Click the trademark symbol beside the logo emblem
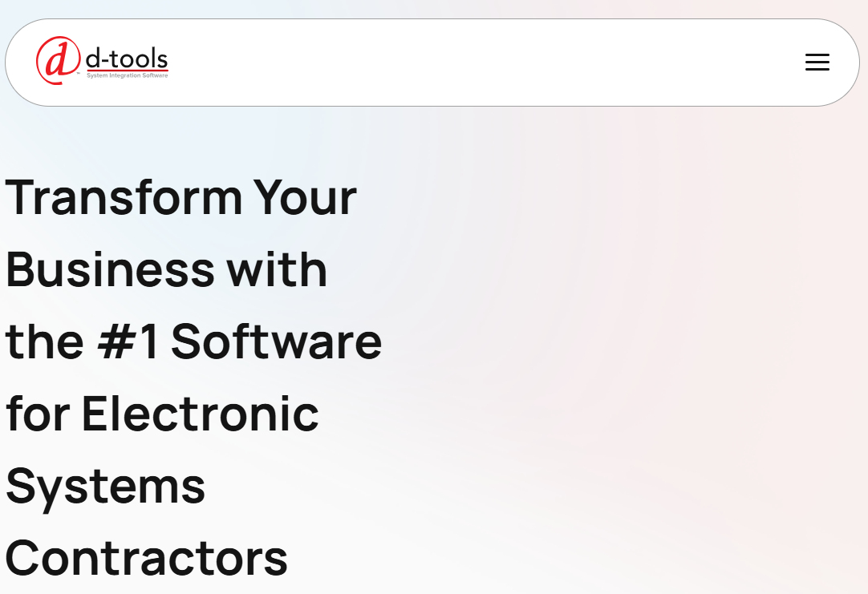The height and width of the screenshot is (594, 868). 78,73
